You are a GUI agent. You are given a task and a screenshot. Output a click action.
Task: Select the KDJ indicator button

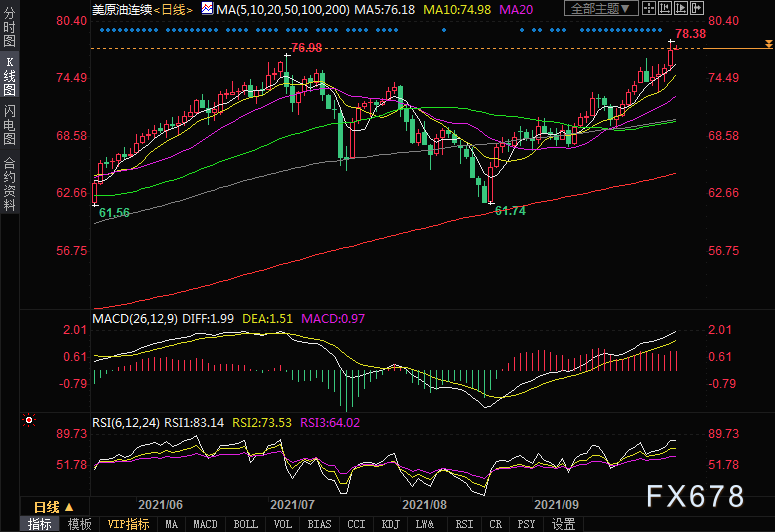point(390,524)
